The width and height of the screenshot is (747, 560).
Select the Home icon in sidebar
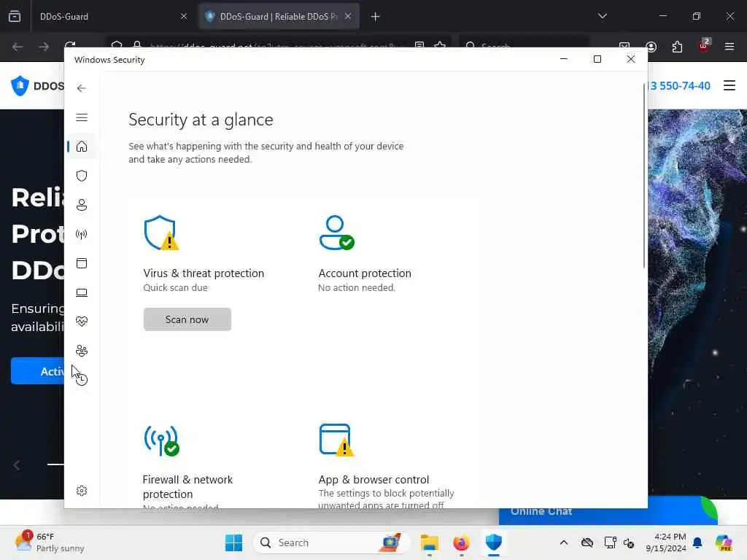pyautogui.click(x=82, y=146)
